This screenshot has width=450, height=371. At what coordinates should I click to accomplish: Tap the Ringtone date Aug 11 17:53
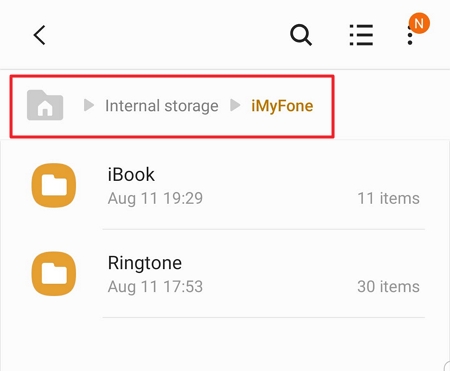(x=155, y=287)
